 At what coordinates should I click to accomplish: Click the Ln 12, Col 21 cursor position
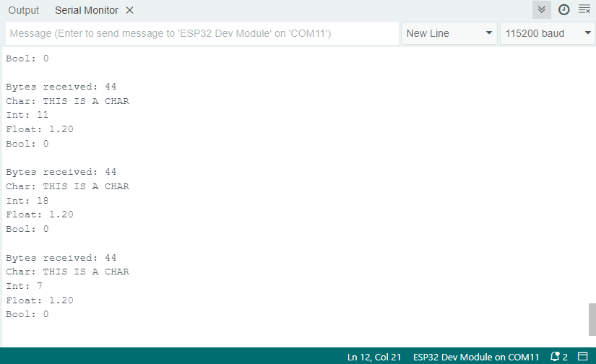tap(374, 357)
